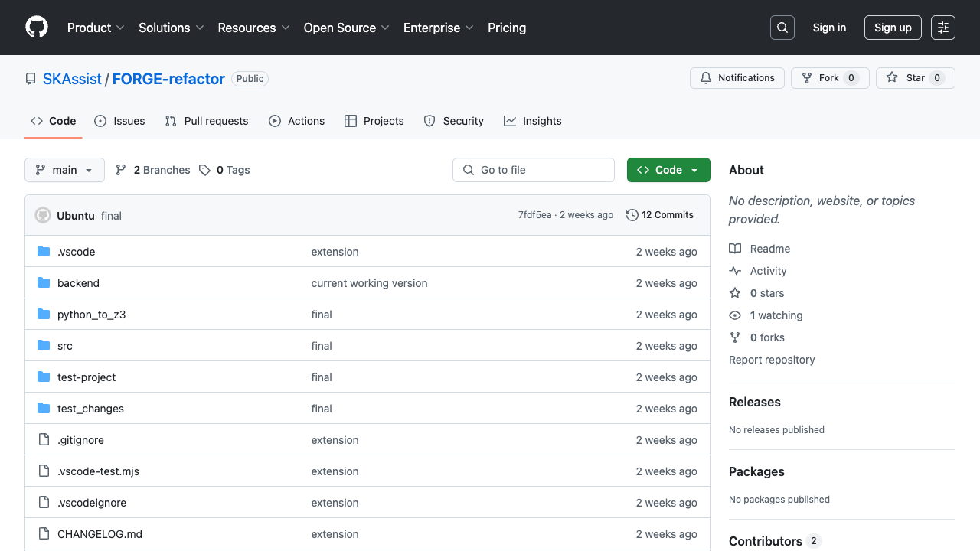Switch to the Pull requests tab
This screenshot has width=980, height=551.
[207, 121]
